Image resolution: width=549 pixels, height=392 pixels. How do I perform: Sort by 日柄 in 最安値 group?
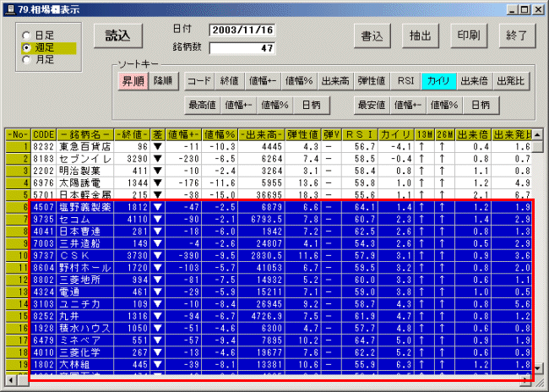pos(481,105)
